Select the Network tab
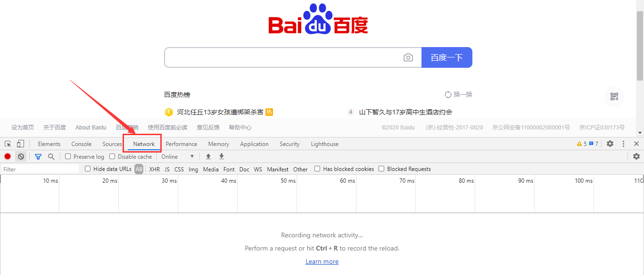This screenshot has width=644, height=275. tap(144, 144)
